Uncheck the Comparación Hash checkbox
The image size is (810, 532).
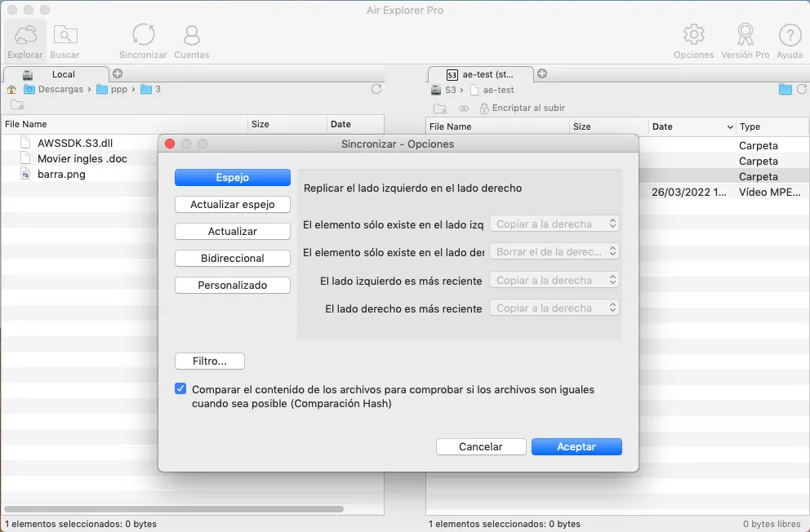click(180, 388)
